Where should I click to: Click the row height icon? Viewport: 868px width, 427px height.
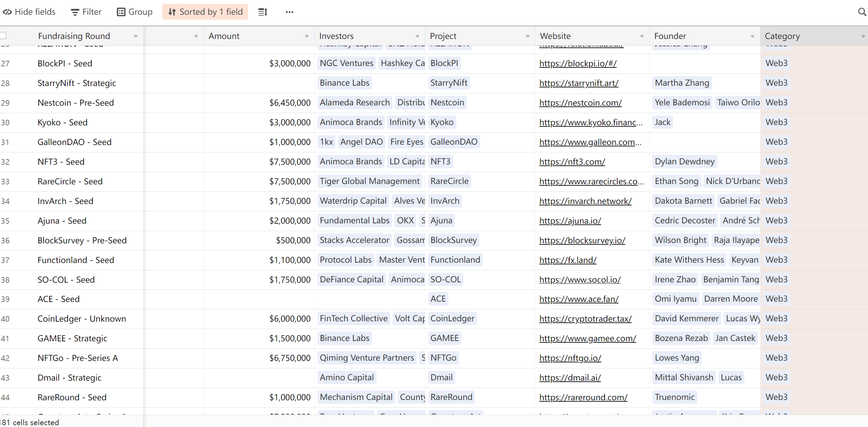coord(263,12)
